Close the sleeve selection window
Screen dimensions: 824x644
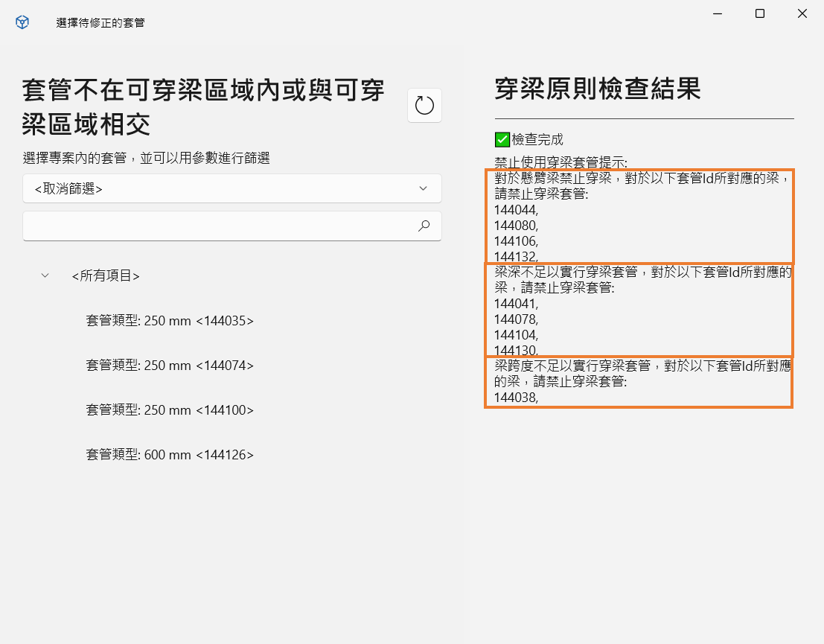(x=802, y=13)
